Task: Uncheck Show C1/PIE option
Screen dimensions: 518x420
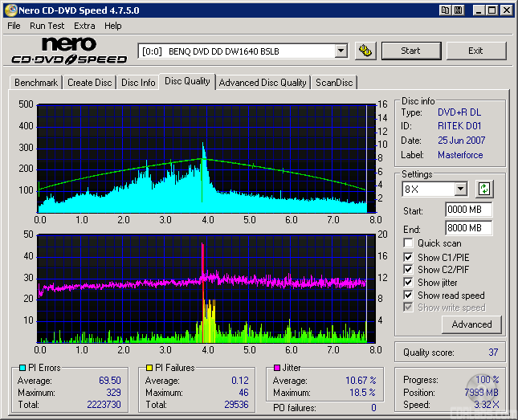Action: (409, 257)
